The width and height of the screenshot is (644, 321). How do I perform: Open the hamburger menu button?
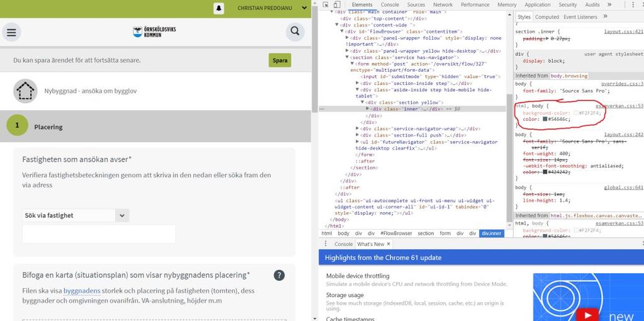click(x=11, y=33)
